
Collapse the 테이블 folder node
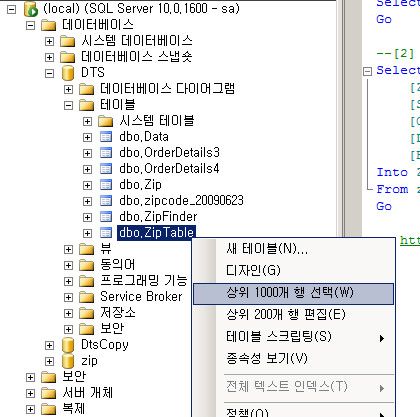[68, 105]
